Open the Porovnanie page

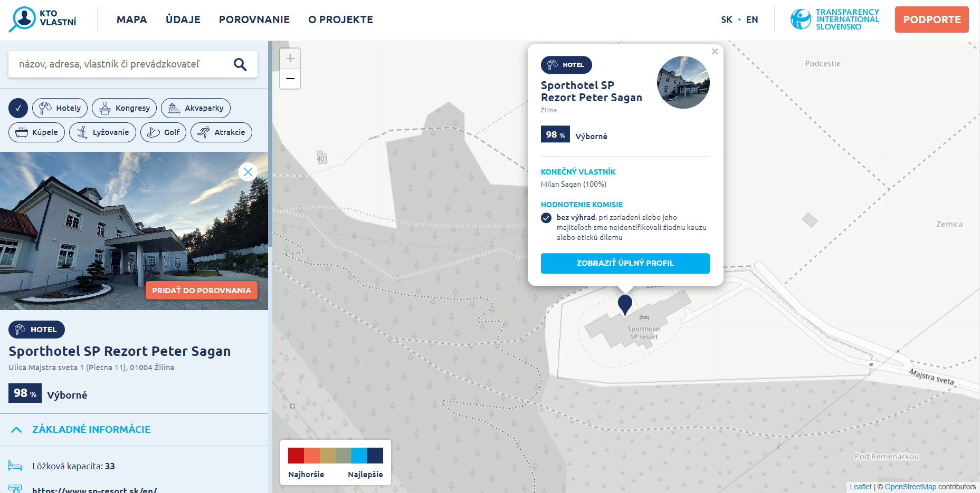coord(254,20)
